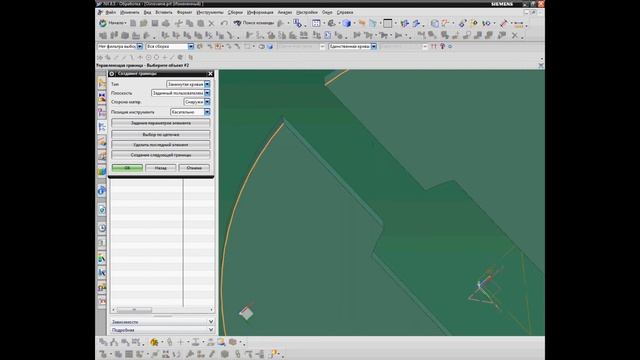Open the Начало start menu button

[x=112, y=23]
